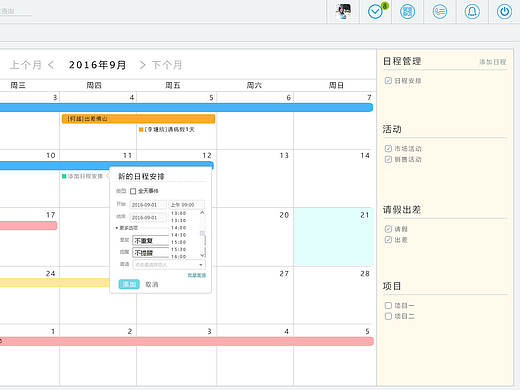Click the start date 2016-09-01 field
The height and width of the screenshot is (390, 520).
148,205
